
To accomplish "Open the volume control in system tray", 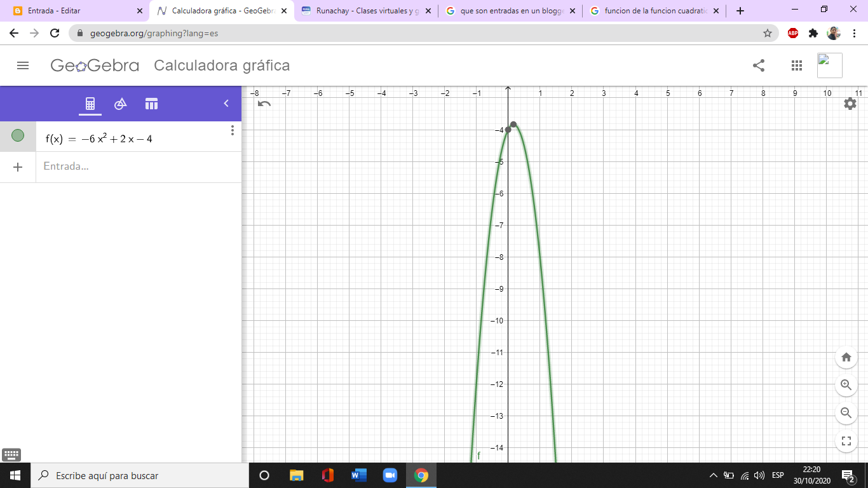I will [759, 475].
